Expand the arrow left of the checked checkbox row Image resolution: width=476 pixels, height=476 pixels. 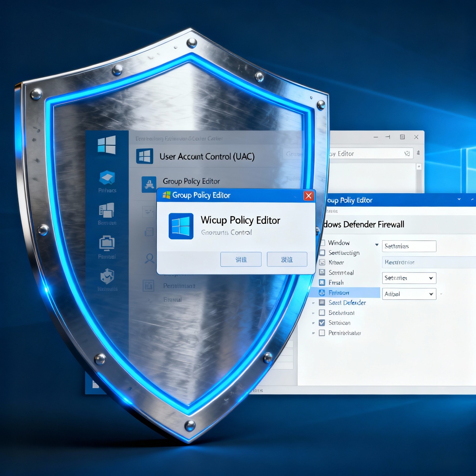coord(313,323)
